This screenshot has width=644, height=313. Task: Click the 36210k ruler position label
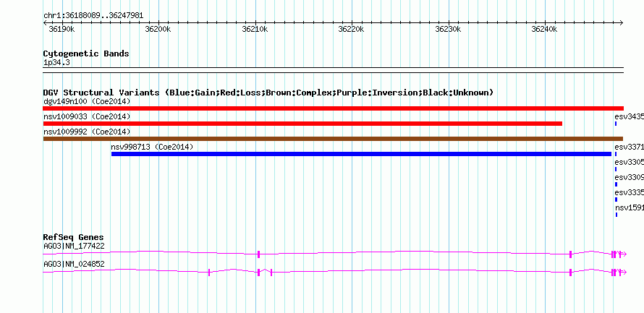[255, 29]
